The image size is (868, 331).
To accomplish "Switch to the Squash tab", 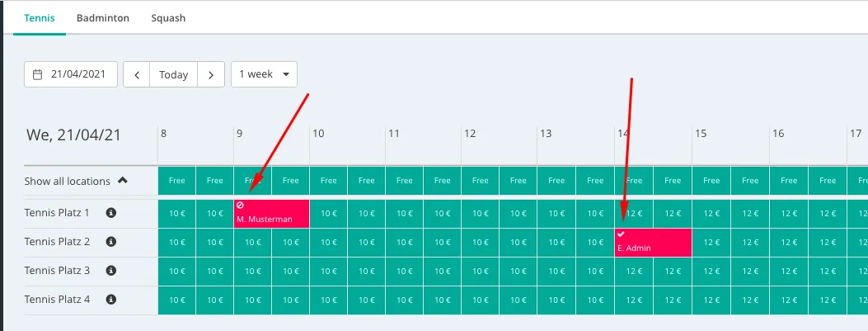I will (168, 17).
